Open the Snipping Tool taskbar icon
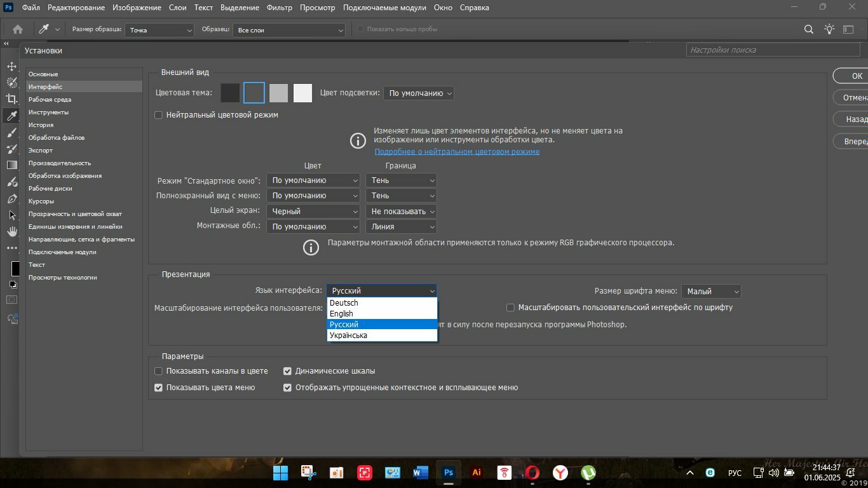This screenshot has height=488, width=868. [x=308, y=473]
